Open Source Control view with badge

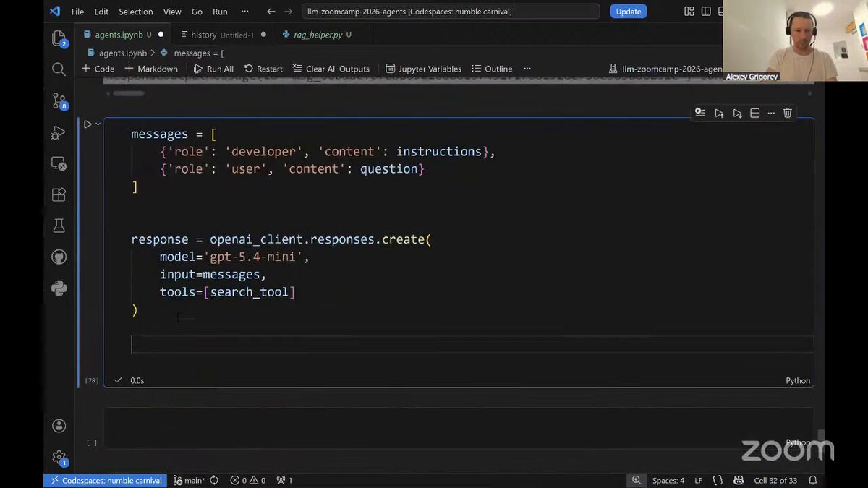coord(59,101)
